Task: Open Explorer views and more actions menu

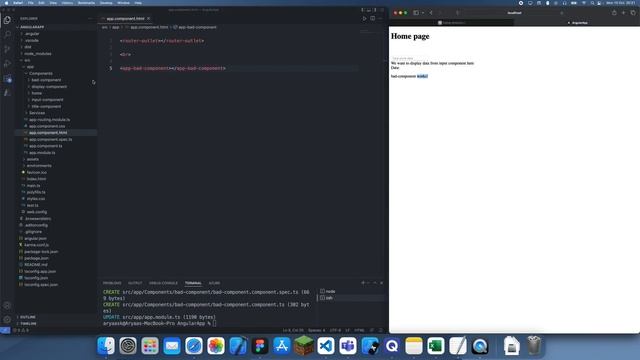Action: 90,18
